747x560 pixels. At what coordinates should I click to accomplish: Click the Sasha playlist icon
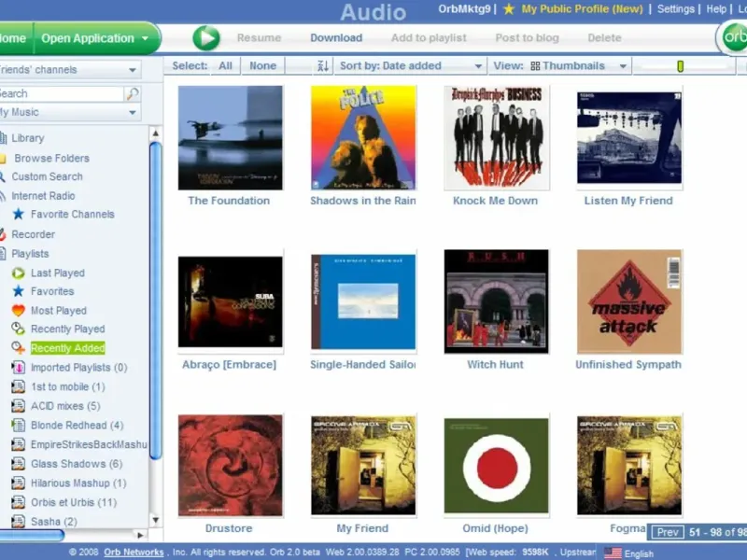click(x=18, y=522)
